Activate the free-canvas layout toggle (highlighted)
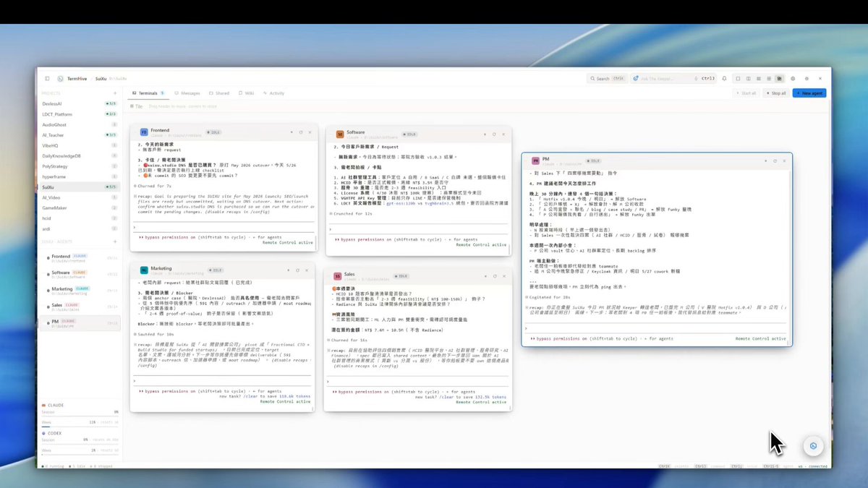Screen dimensions: 868x488 coord(779,78)
